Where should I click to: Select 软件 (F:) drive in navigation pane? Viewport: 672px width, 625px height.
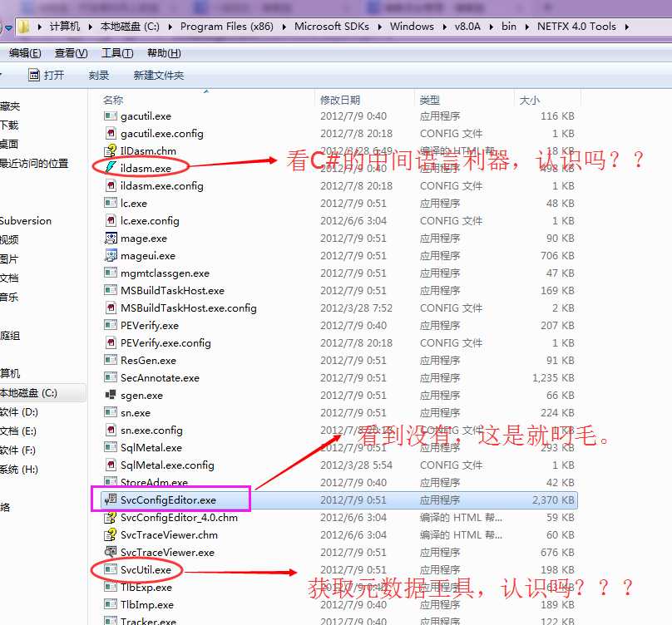[x=18, y=450]
